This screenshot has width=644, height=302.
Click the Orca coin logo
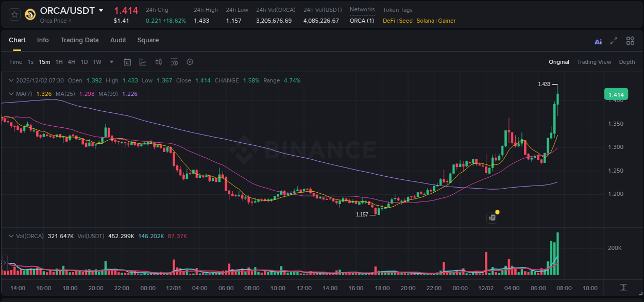click(30, 14)
